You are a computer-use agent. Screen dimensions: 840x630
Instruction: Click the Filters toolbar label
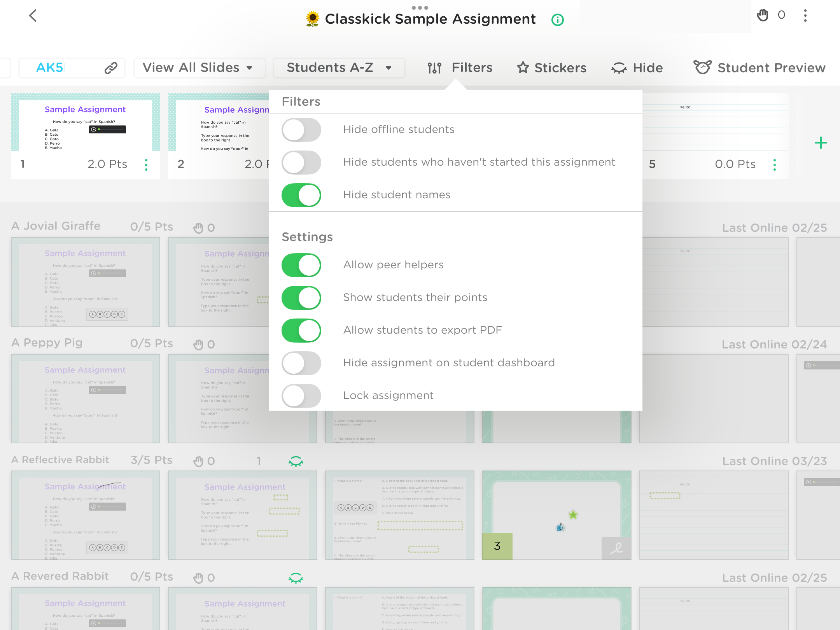(472, 68)
